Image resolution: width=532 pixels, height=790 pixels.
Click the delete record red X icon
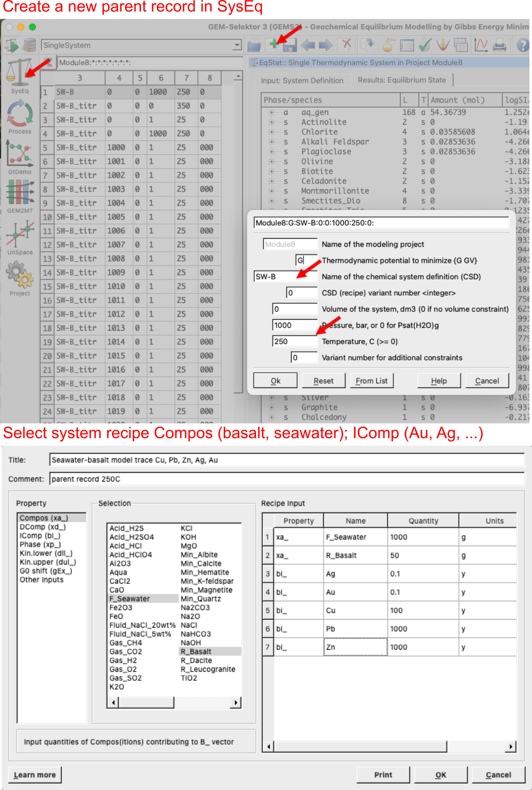coord(346,45)
